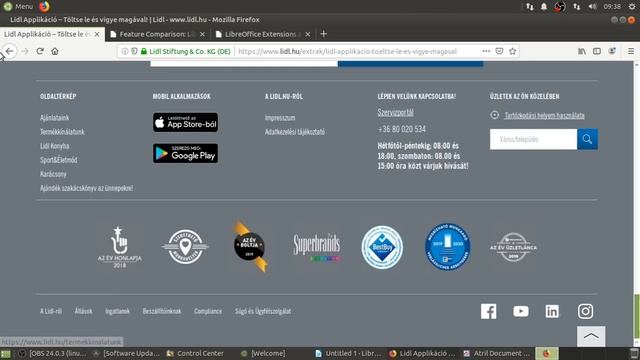Open volume control in top panel
Viewport: 640px width, 360px height.
[592, 7]
